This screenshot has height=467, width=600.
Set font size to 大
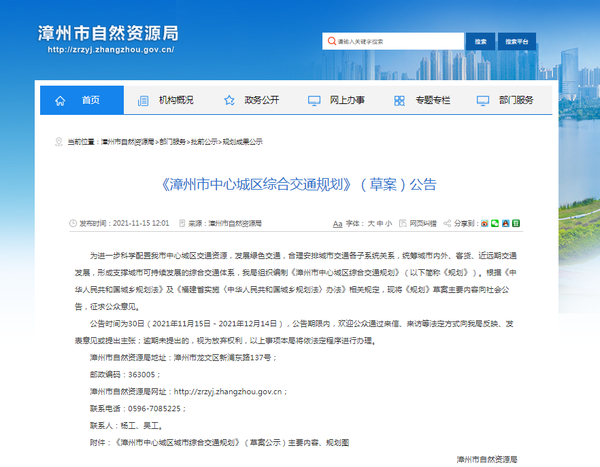pyautogui.click(x=371, y=224)
